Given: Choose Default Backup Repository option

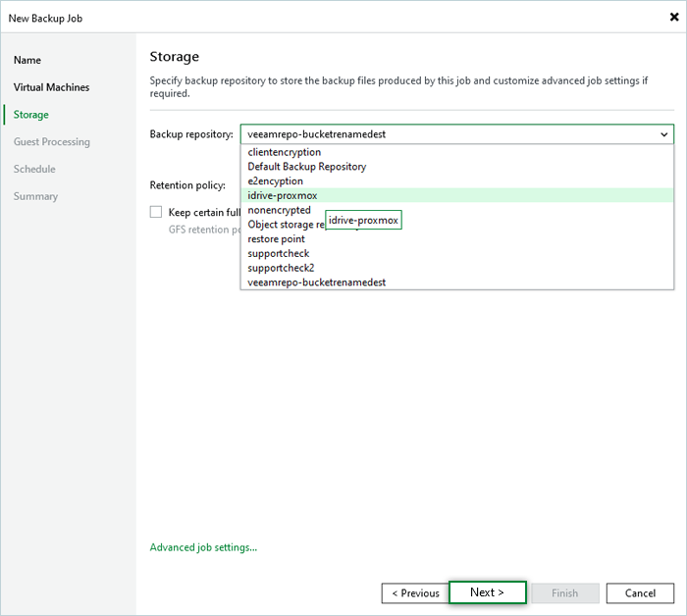Looking at the screenshot, I should pos(307,167).
